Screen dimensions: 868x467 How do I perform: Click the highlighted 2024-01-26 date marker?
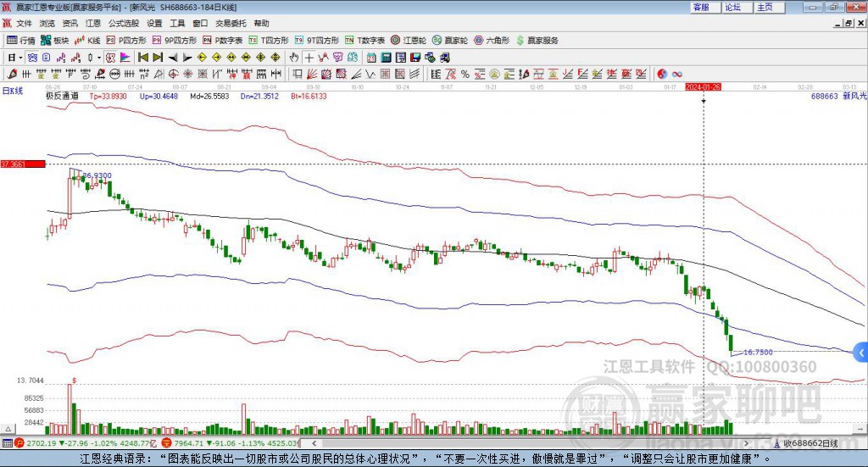(x=703, y=86)
